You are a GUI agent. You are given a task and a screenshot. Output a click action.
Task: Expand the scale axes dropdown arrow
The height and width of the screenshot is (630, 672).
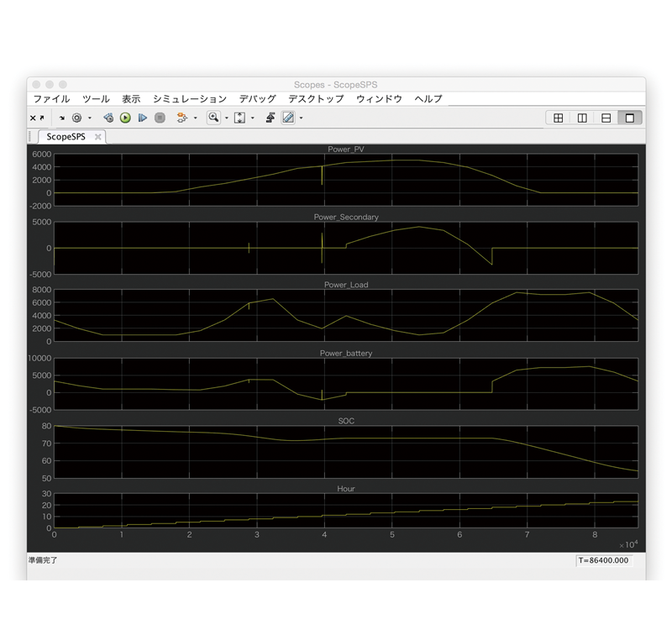pyautogui.click(x=253, y=118)
